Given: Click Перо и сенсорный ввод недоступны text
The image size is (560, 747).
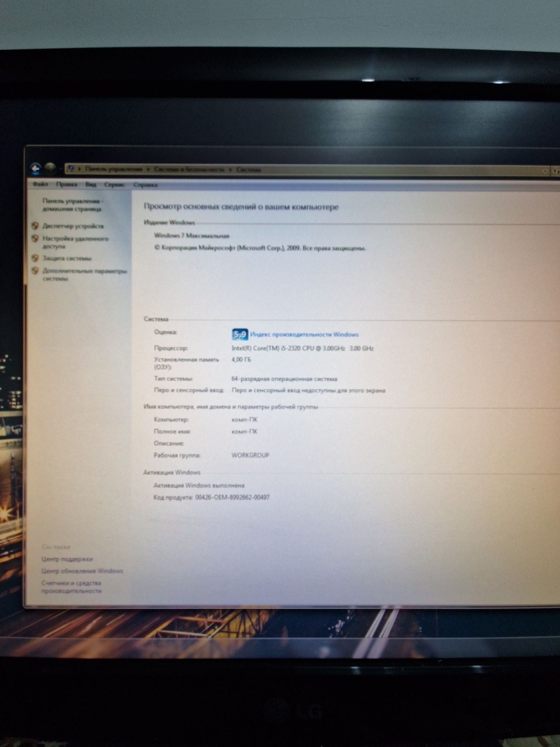Looking at the screenshot, I should click(x=308, y=390).
